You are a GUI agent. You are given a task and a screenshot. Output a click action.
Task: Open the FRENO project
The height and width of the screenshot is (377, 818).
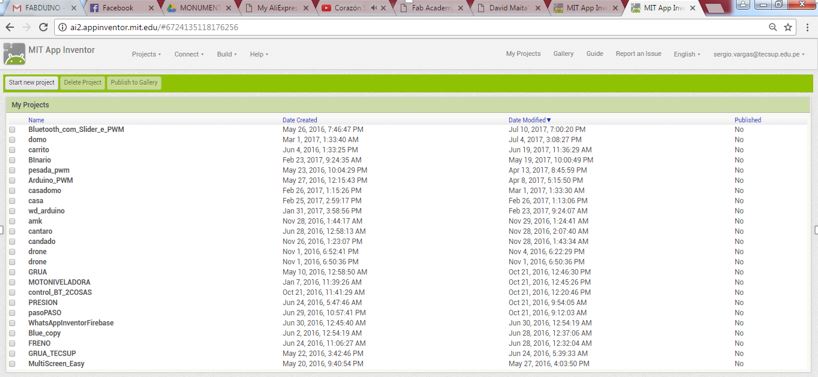pos(40,343)
